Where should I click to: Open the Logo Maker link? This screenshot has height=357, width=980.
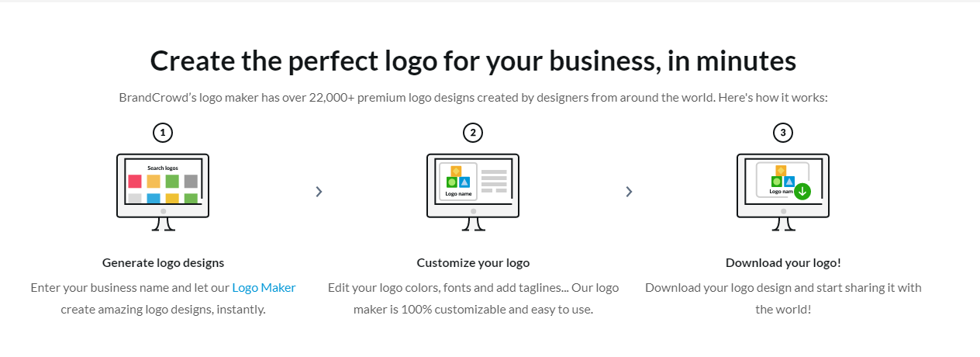(x=264, y=287)
